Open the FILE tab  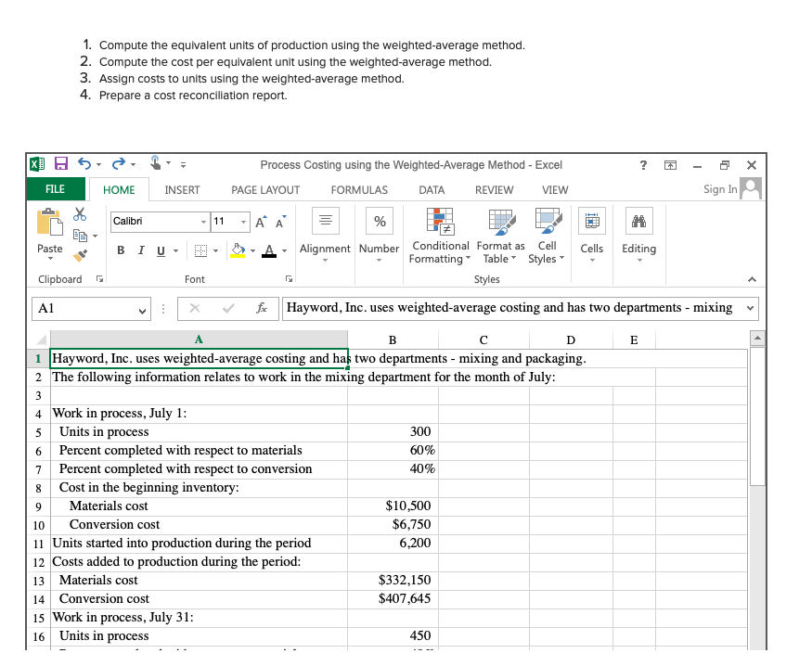tap(56, 189)
